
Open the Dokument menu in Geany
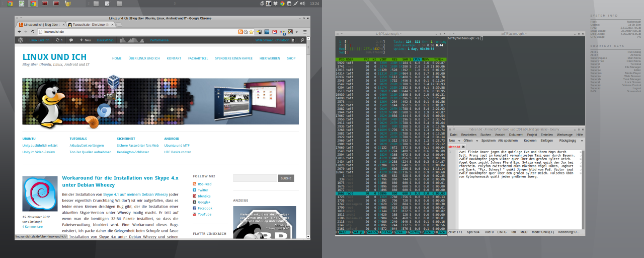(516, 135)
